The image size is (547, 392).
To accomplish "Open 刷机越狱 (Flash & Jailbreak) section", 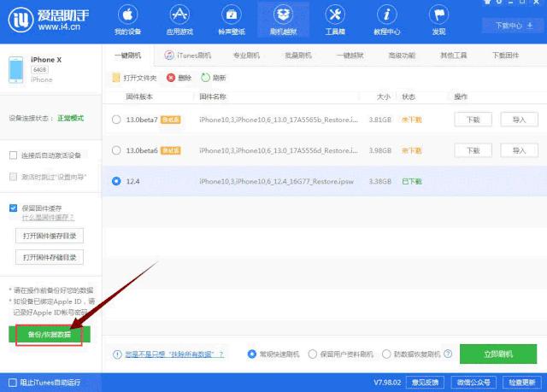I will [x=283, y=20].
